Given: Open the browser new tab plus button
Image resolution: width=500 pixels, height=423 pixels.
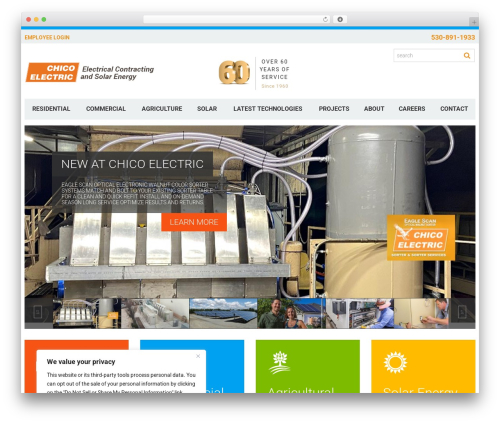Looking at the screenshot, I should [474, 22].
